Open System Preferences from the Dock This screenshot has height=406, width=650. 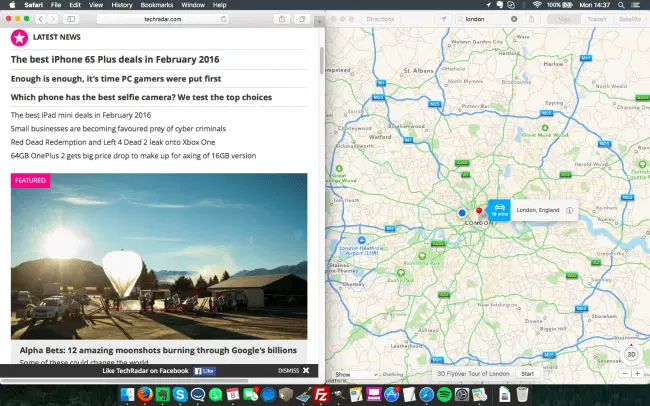pyautogui.click(x=462, y=394)
